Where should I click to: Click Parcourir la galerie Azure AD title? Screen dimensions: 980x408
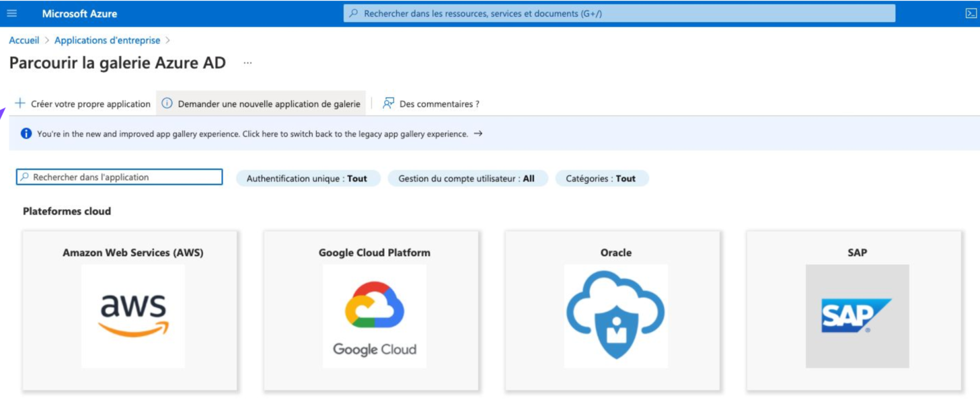(118, 63)
